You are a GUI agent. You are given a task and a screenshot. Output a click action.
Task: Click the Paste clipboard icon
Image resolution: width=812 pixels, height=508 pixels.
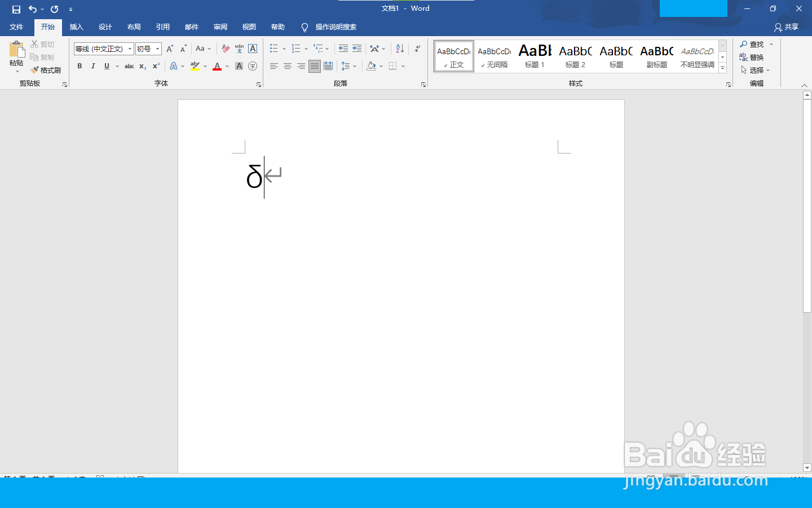click(17, 49)
